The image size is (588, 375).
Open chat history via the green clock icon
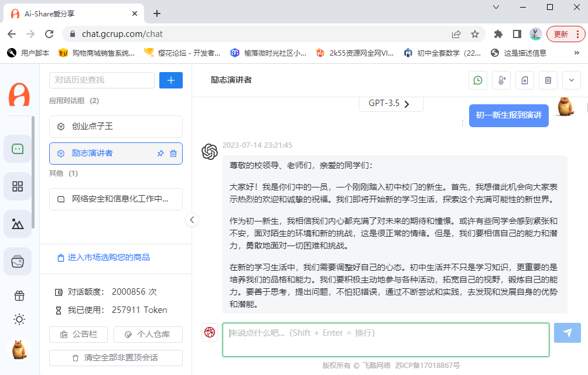pyautogui.click(x=478, y=80)
